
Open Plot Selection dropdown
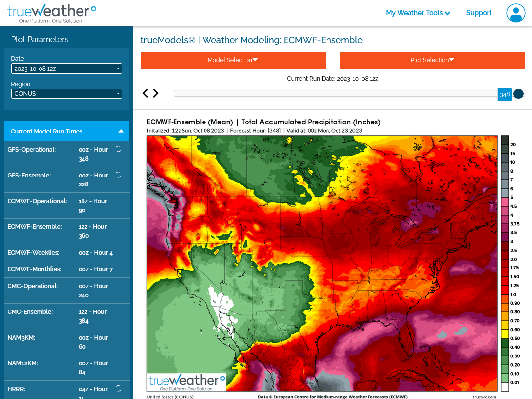click(433, 60)
